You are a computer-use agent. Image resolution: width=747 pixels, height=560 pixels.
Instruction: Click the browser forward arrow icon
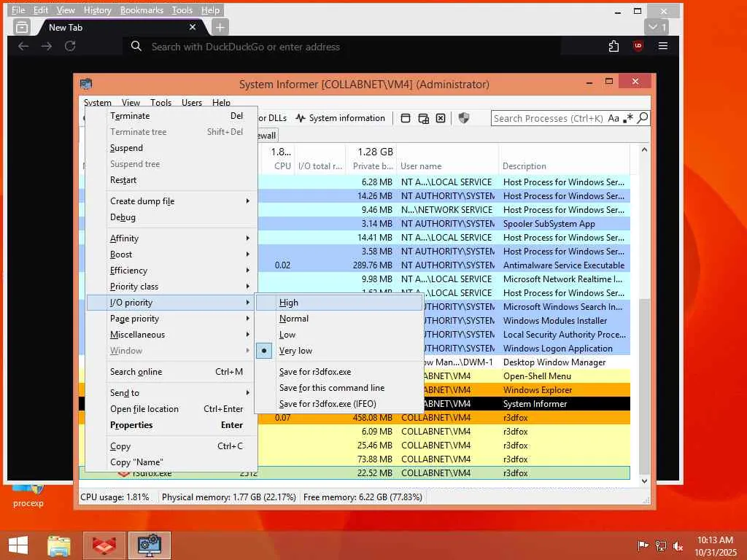coord(47,46)
